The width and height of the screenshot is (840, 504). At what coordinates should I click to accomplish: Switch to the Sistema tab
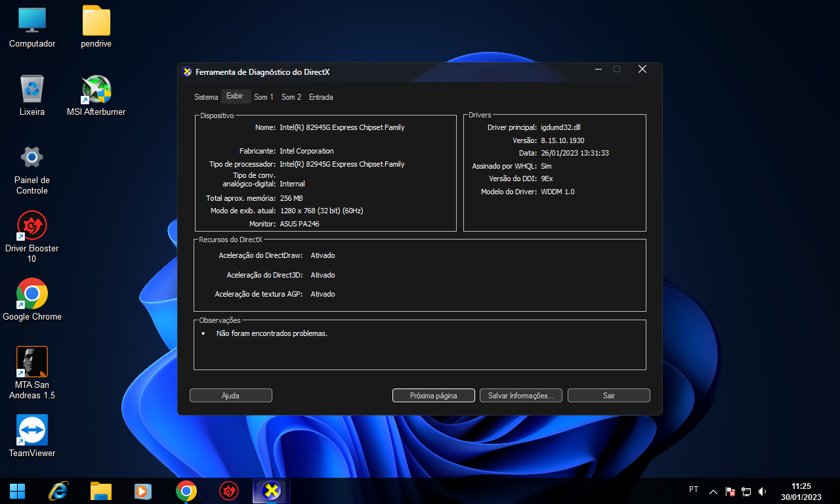[206, 97]
